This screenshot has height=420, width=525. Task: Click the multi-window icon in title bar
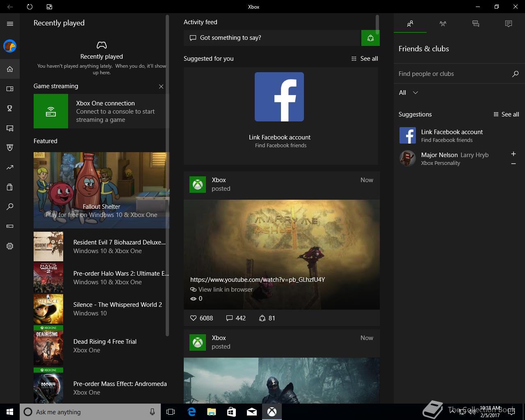49,7
